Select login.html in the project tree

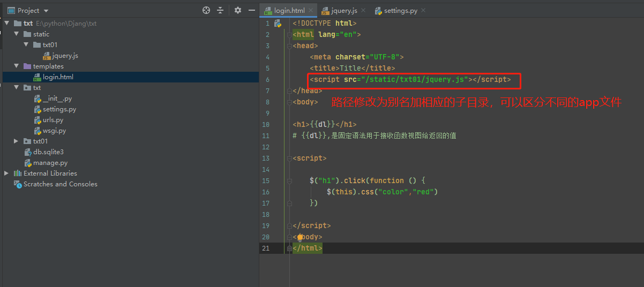58,77
